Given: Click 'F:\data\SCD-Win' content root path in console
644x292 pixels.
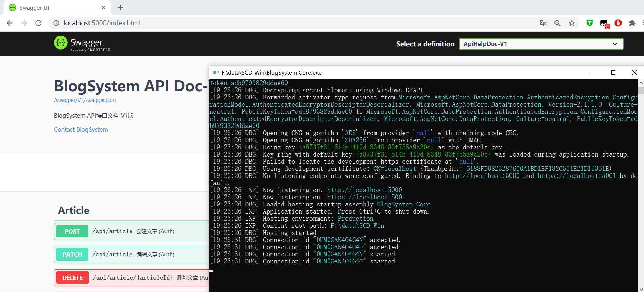Looking at the screenshot, I should pos(357,226).
